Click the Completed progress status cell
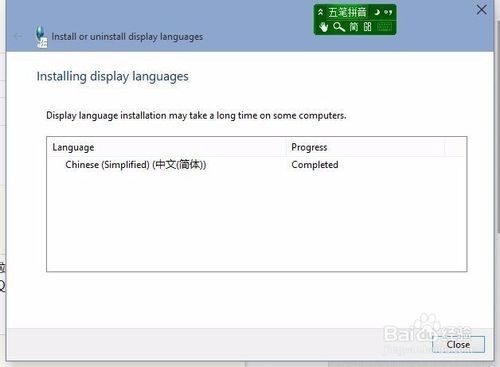Viewport: 500px width, 367px height. coord(315,165)
